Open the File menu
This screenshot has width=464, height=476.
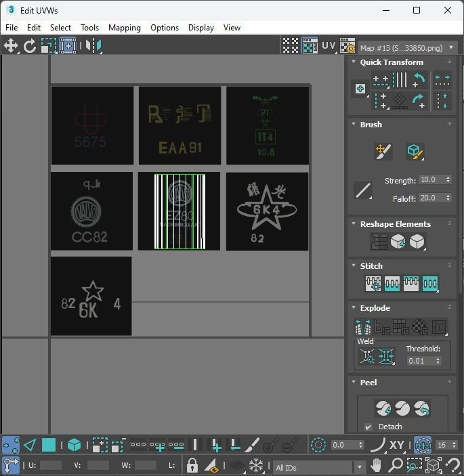point(12,28)
